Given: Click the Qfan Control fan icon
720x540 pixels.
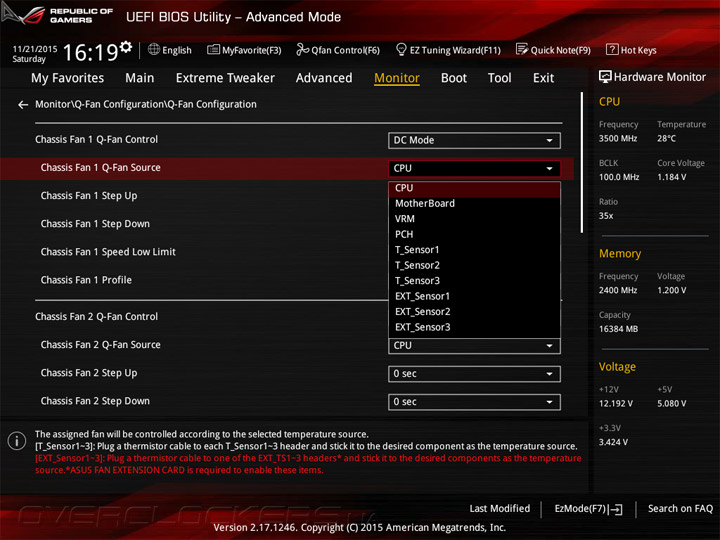Looking at the screenshot, I should pyautogui.click(x=302, y=49).
